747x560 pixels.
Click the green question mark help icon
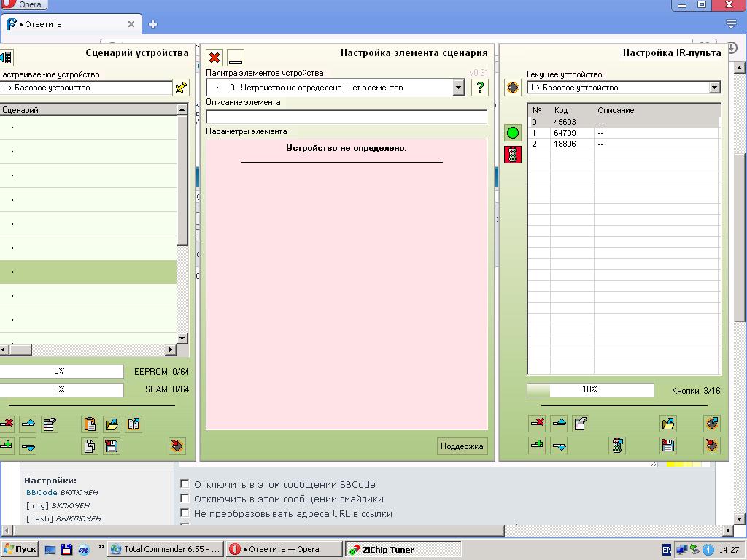pyautogui.click(x=479, y=87)
